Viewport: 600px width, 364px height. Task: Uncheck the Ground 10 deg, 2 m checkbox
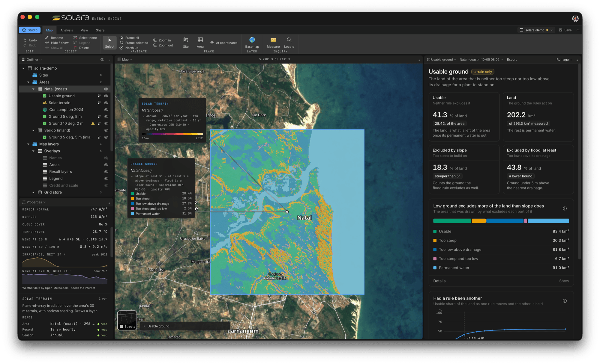(x=45, y=123)
